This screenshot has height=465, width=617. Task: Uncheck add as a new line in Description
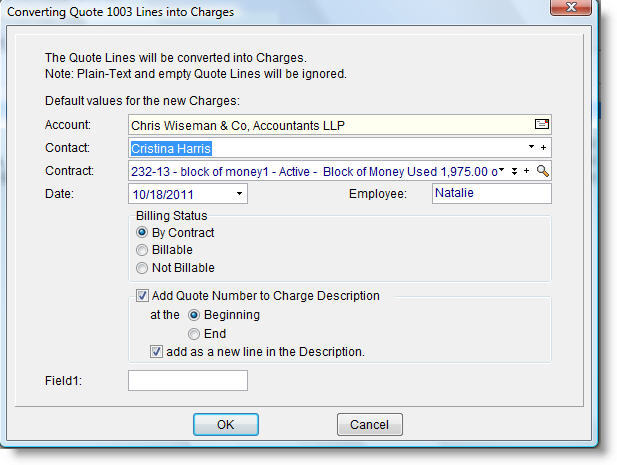[x=156, y=351]
